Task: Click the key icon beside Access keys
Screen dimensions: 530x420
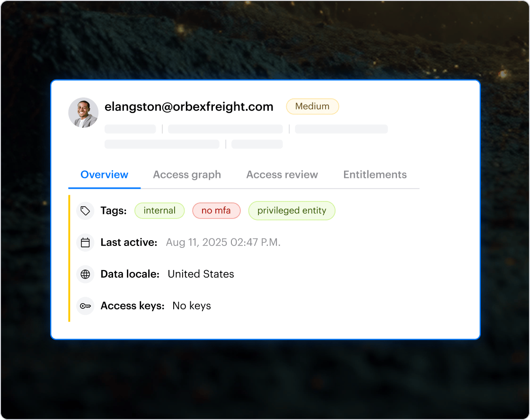Action: click(x=85, y=306)
